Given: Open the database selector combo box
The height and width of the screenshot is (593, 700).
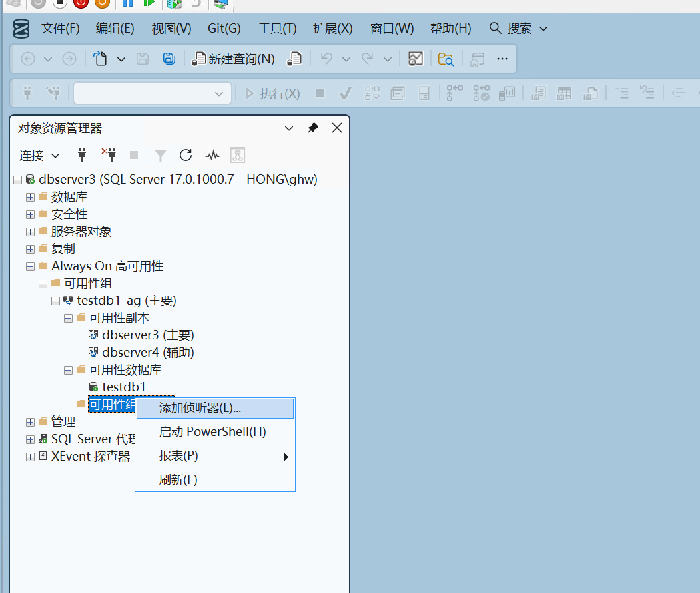Looking at the screenshot, I should (x=153, y=93).
